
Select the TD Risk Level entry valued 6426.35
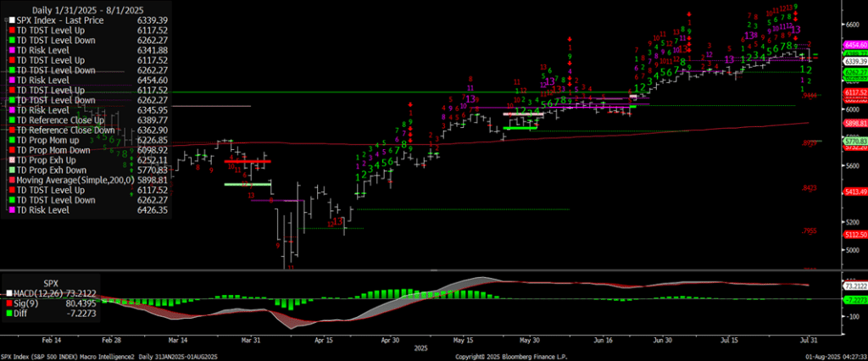click(x=51, y=209)
